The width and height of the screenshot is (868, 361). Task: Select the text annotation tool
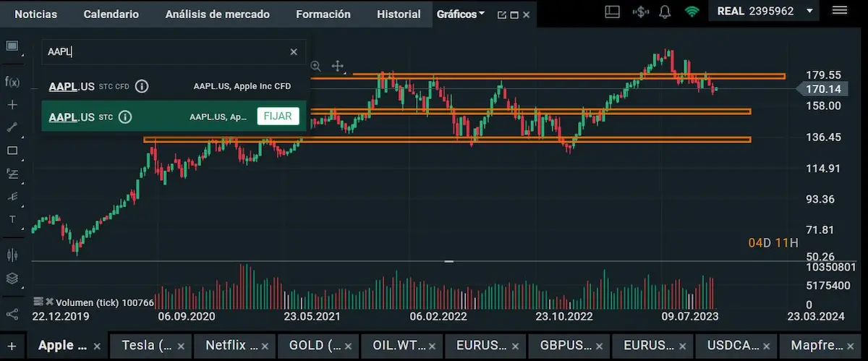pyautogui.click(x=12, y=219)
